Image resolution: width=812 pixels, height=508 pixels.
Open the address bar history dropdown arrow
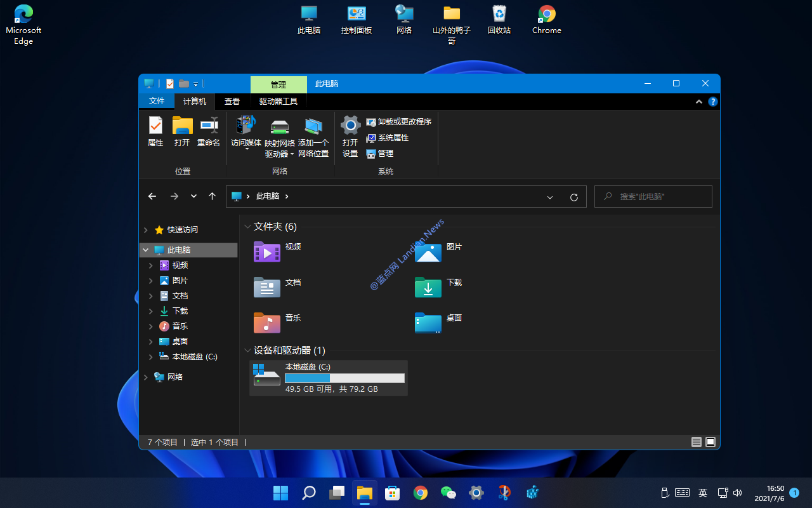[x=549, y=196]
